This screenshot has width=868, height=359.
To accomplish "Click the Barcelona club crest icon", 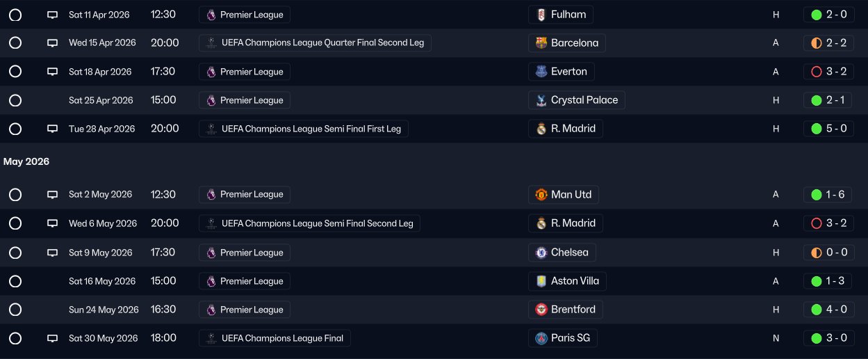I will click(541, 43).
